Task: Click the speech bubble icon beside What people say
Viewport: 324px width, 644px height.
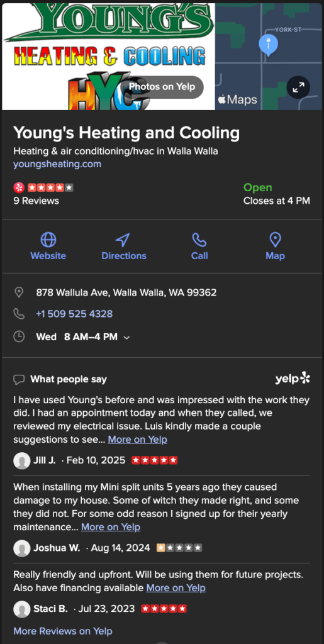Action: point(19,379)
